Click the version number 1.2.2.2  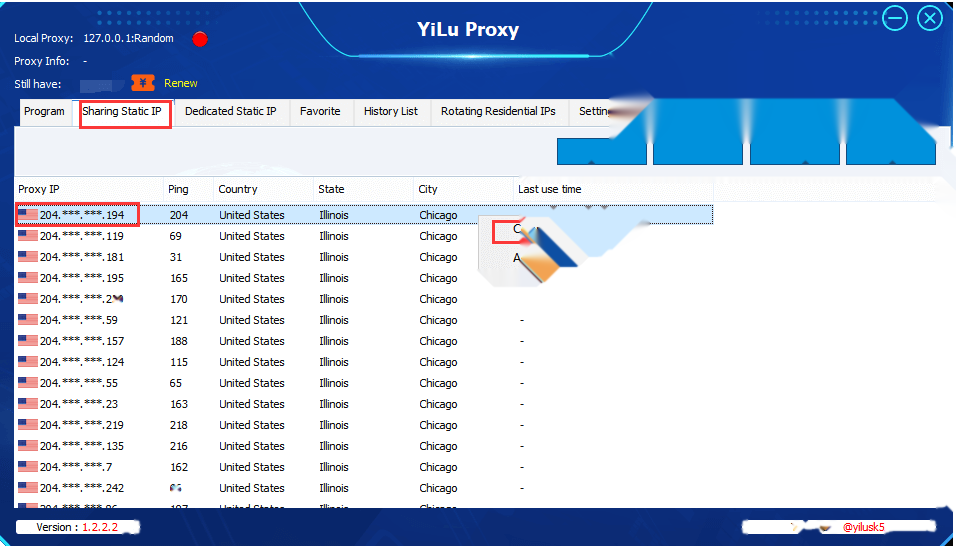pyautogui.click(x=100, y=527)
